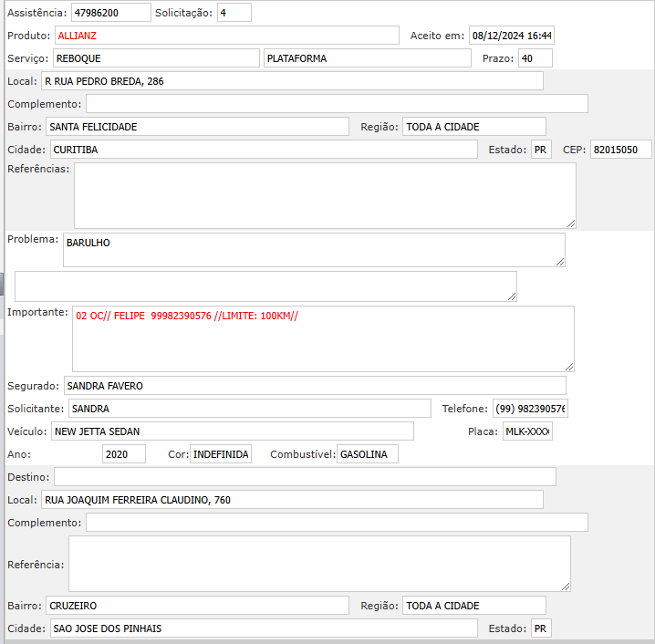Click the Assistência field showing 47986200
The image size is (655, 644).
[110, 13]
